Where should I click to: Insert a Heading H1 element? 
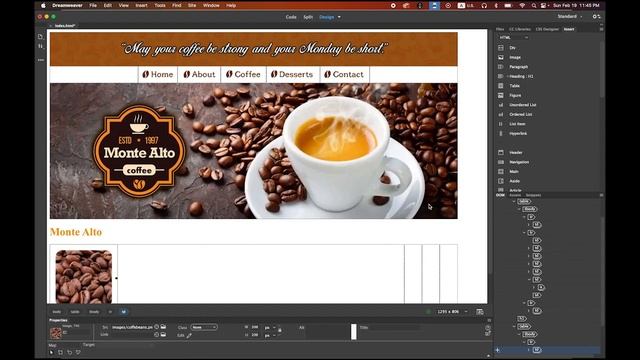pos(521,76)
